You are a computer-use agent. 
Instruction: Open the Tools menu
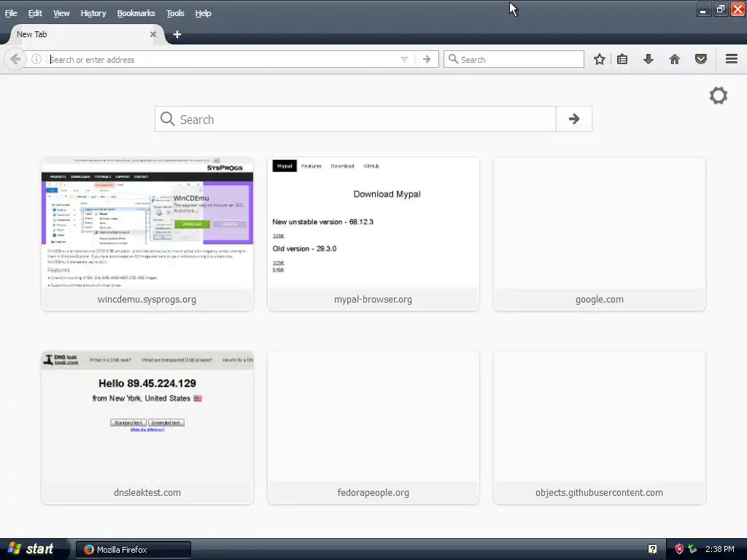click(175, 13)
